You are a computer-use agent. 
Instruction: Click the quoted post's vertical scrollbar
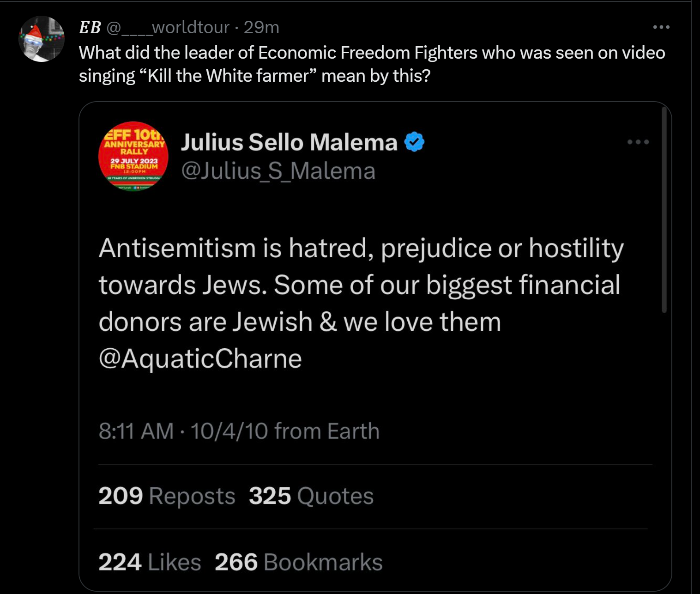(x=664, y=211)
